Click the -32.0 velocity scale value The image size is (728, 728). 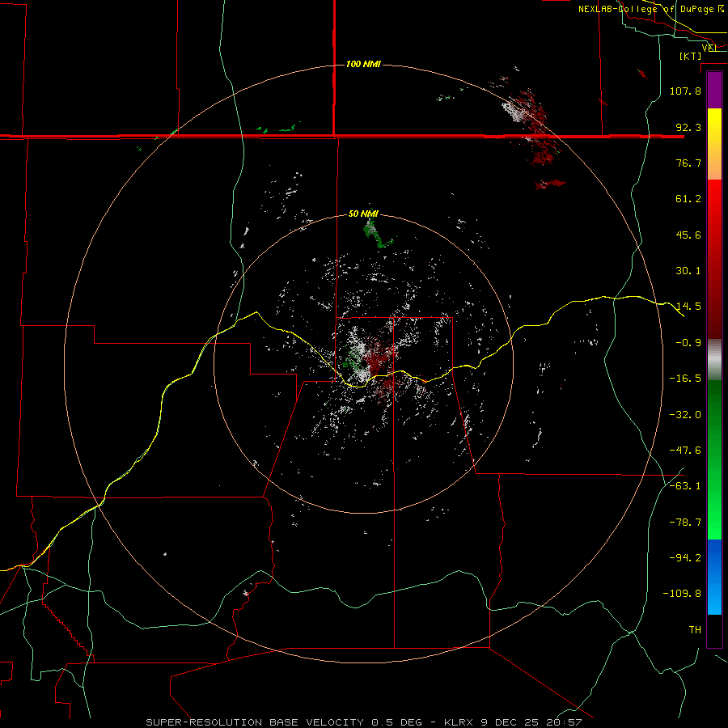tap(685, 415)
